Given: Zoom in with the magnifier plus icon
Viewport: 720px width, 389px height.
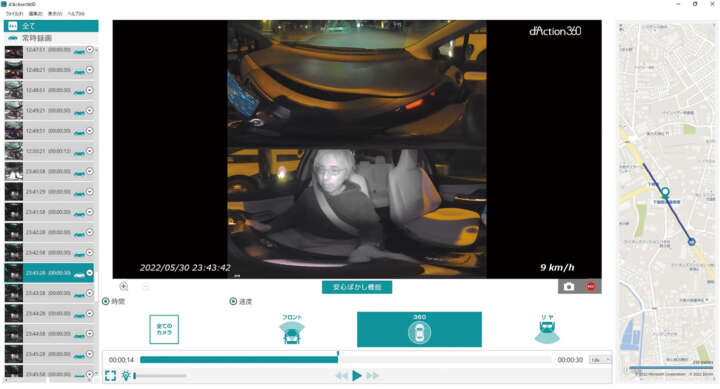Looking at the screenshot, I should click(x=124, y=286).
